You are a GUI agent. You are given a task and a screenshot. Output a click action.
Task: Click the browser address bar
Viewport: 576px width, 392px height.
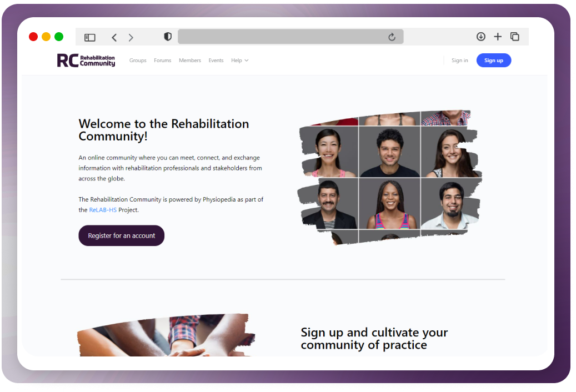[290, 37]
